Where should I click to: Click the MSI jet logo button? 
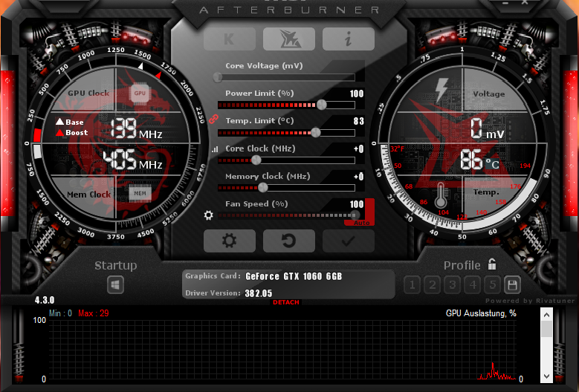pyautogui.click(x=289, y=39)
